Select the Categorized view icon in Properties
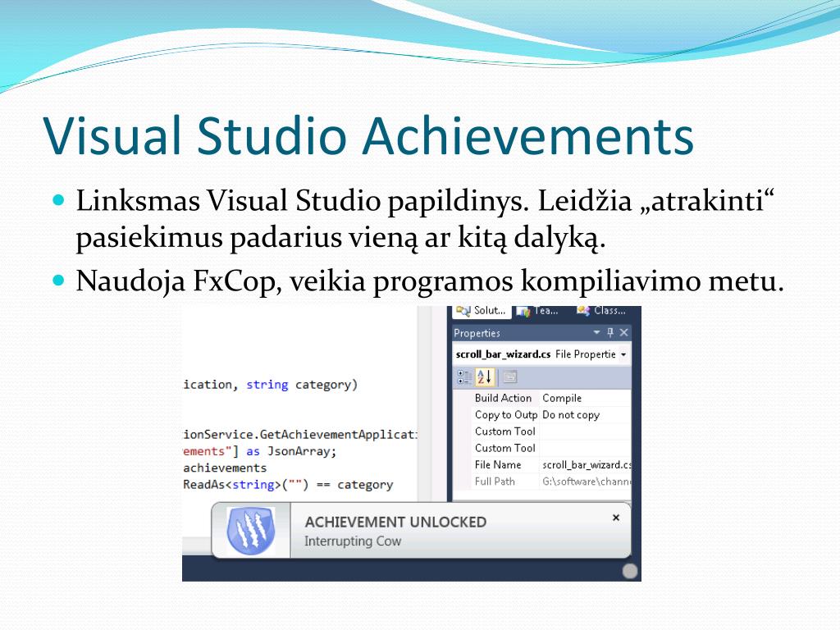 click(x=461, y=376)
